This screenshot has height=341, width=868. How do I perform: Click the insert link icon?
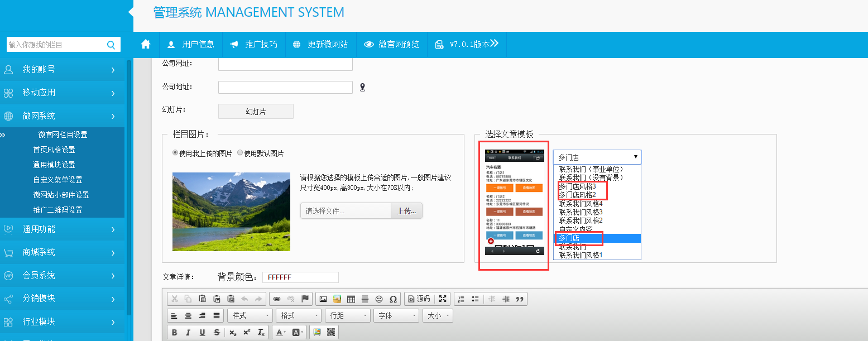click(x=277, y=299)
